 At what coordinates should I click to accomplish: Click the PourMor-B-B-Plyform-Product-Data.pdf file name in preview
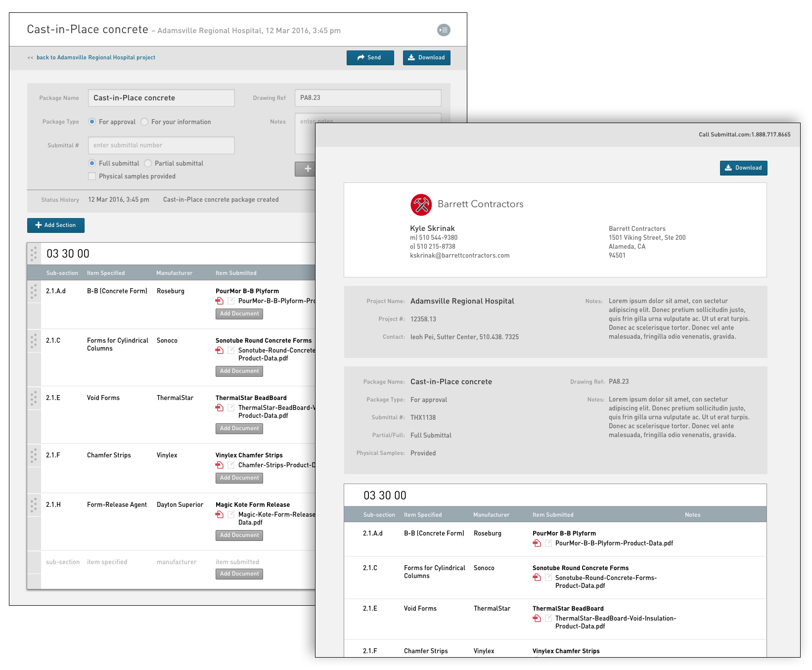614,543
